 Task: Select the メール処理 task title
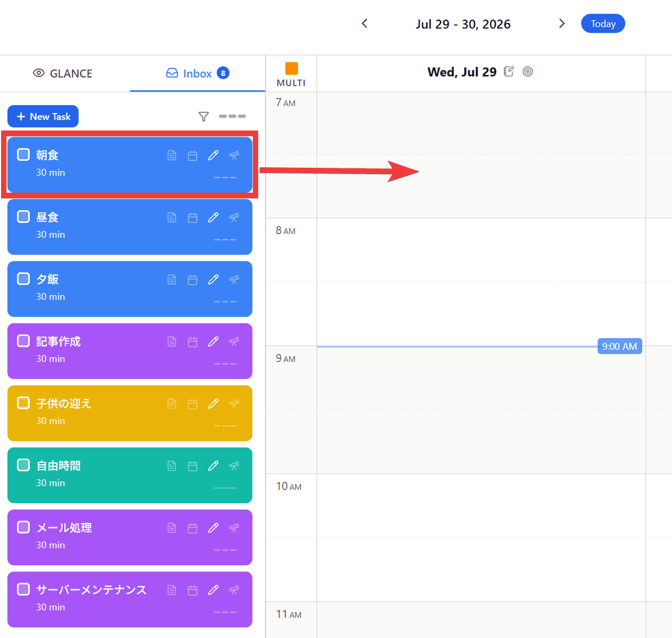coord(64,528)
